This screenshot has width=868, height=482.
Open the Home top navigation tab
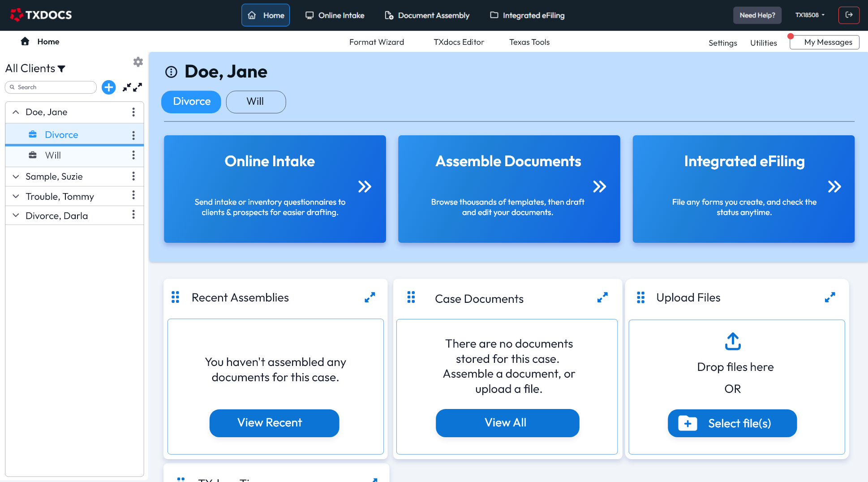point(266,15)
